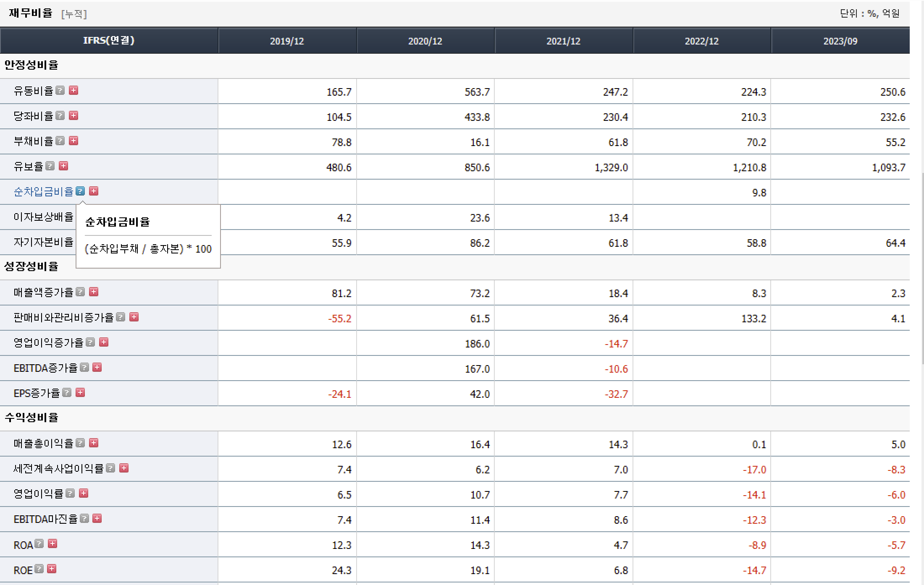Click the 2023/09 column header
This screenshot has height=585, width=924.
tap(840, 41)
